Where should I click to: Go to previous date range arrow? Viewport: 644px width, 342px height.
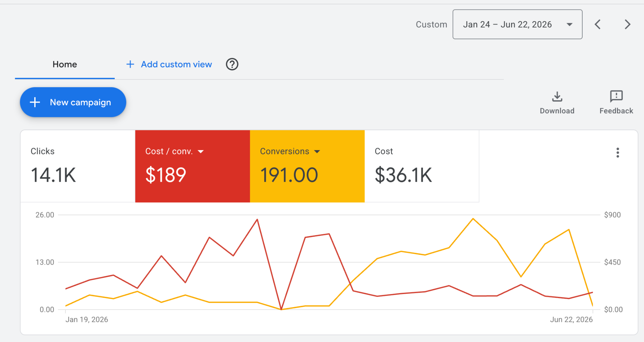(598, 24)
